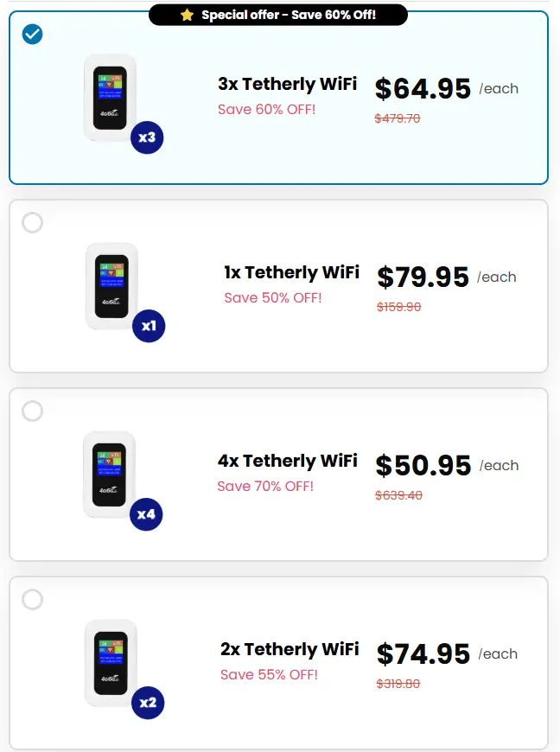
Task: Select the 2x Tetherly WiFi option
Action: [32, 600]
